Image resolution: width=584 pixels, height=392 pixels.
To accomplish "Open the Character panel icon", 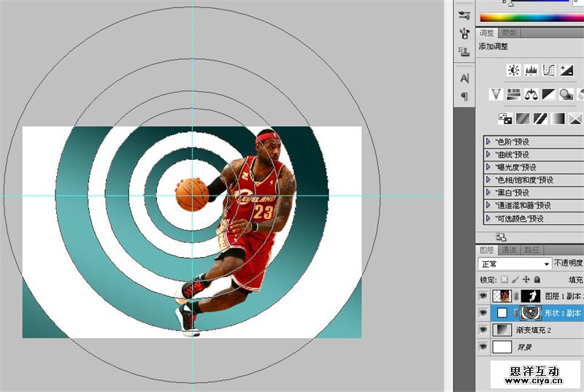I will (x=464, y=78).
